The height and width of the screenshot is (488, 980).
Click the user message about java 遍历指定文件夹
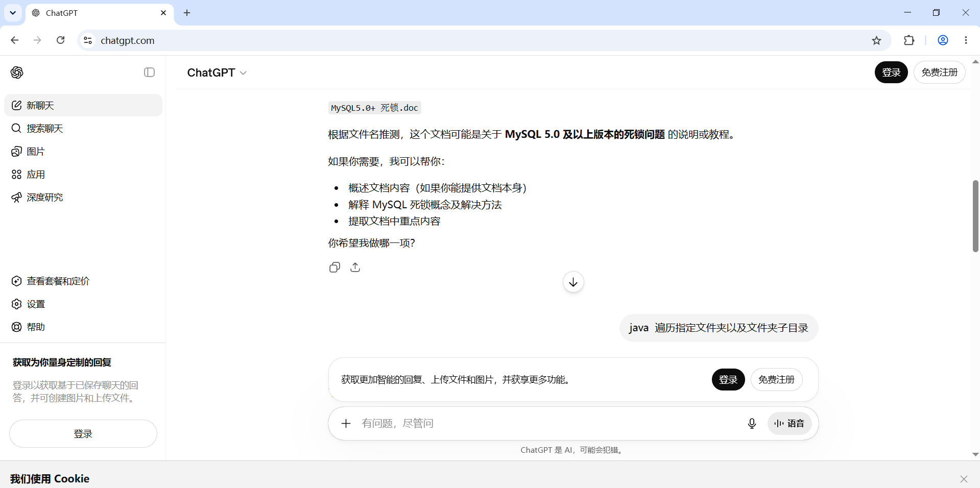pyautogui.click(x=719, y=328)
